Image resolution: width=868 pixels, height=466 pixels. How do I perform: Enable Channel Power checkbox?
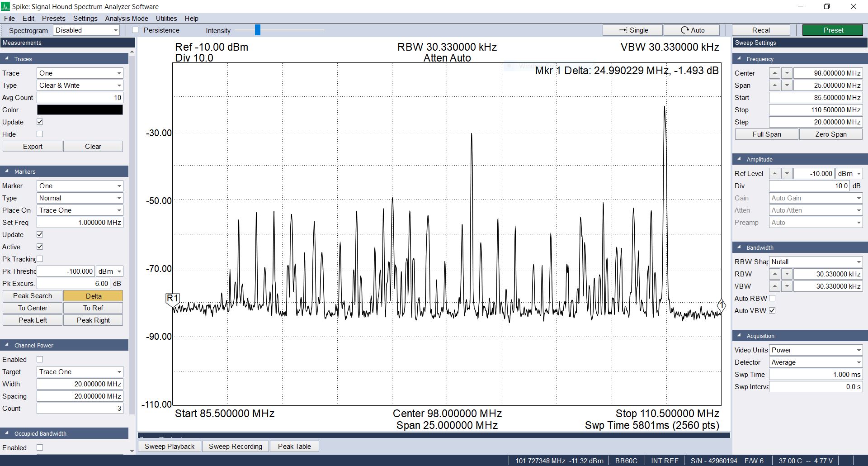tap(40, 359)
